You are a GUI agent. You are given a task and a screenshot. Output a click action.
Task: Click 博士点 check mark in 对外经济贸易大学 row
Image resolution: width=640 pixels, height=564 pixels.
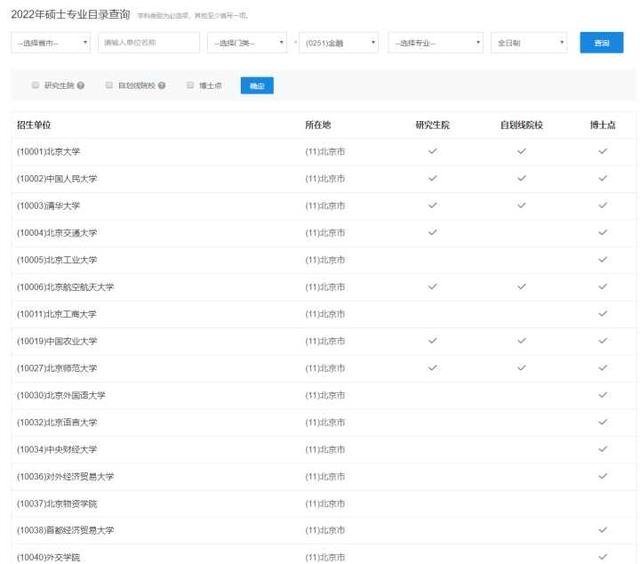[602, 476]
